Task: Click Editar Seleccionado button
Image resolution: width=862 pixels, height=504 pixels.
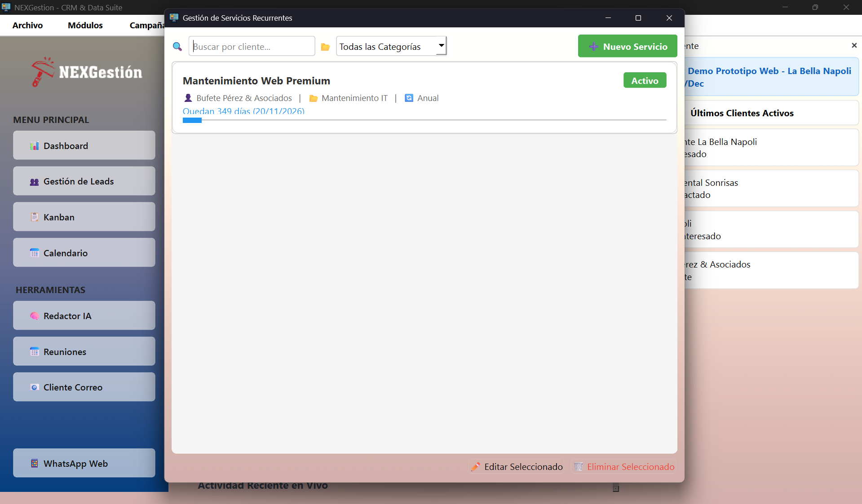Action: [x=517, y=467]
